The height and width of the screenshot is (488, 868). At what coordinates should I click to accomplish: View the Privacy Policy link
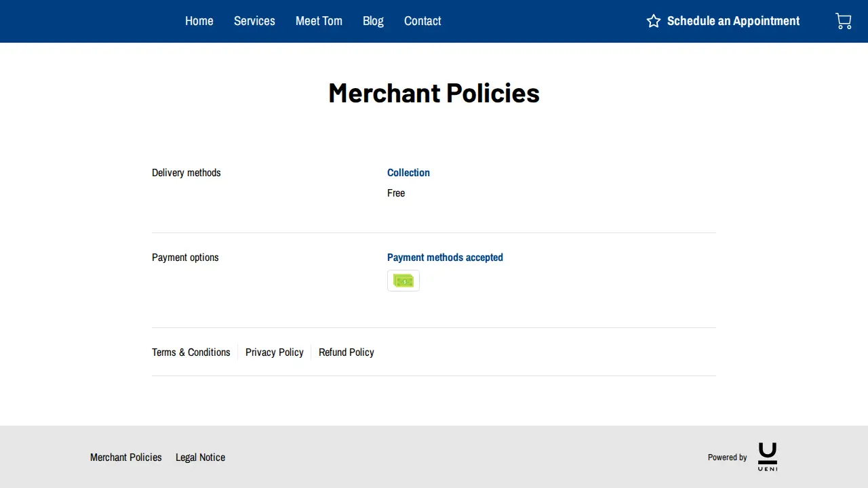coord(275,352)
